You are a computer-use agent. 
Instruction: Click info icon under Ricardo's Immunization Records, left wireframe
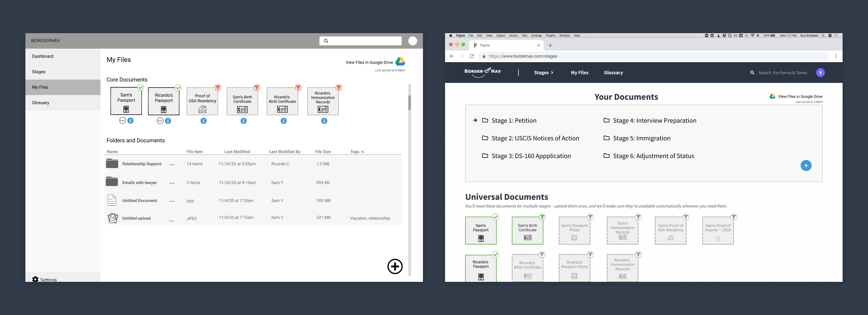(324, 121)
